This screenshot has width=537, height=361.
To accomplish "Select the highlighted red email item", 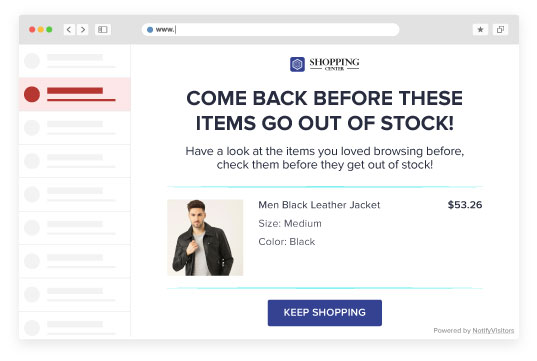I will 75,94.
